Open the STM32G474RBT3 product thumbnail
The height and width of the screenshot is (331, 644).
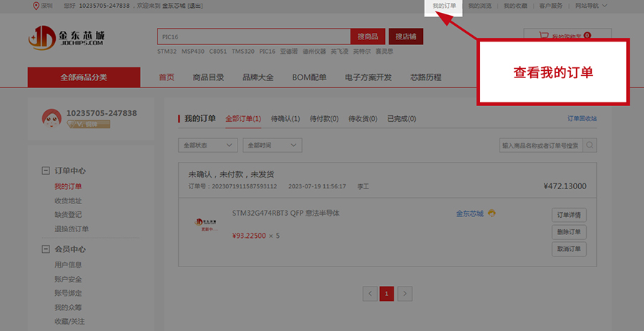pyautogui.click(x=208, y=224)
